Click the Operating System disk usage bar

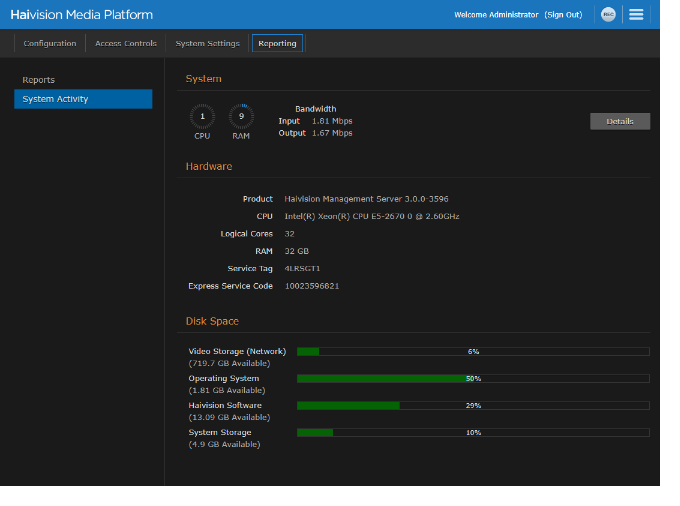(x=473, y=379)
